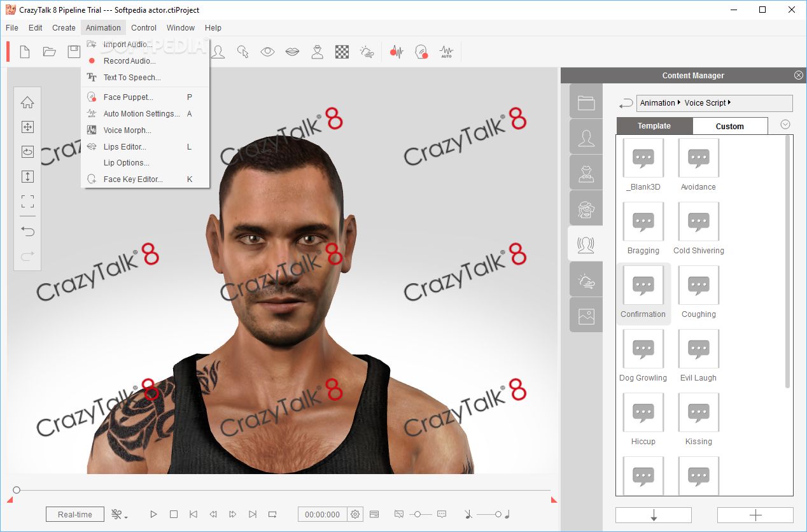
Task: Apply content with the down arrow button
Action: [654, 515]
